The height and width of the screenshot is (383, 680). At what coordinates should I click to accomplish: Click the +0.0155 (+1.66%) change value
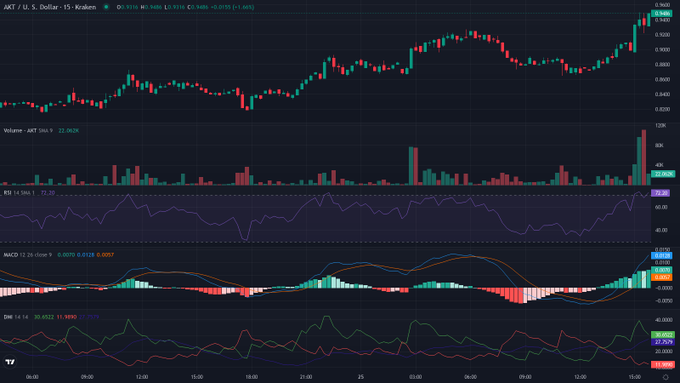click(232, 7)
